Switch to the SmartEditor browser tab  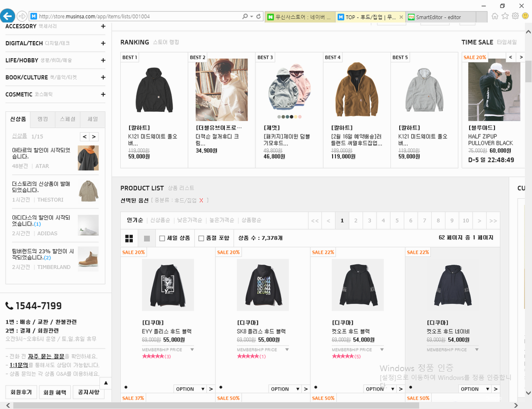click(x=441, y=17)
